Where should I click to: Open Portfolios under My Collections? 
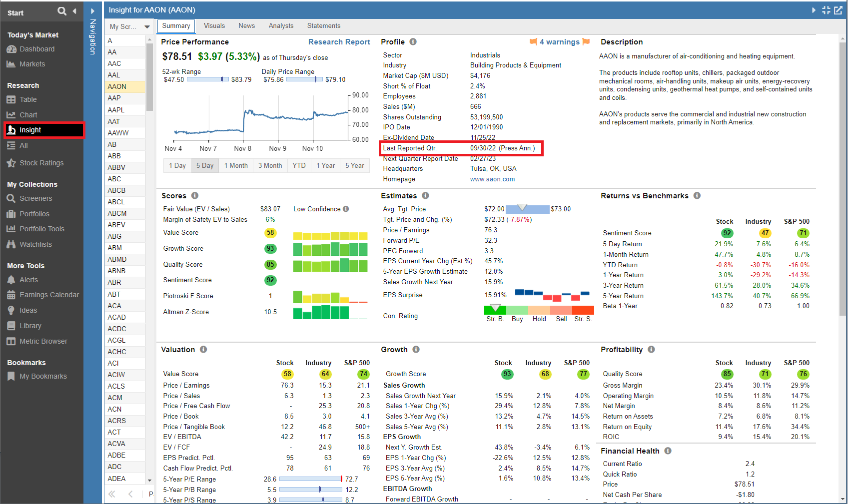[x=28, y=214]
